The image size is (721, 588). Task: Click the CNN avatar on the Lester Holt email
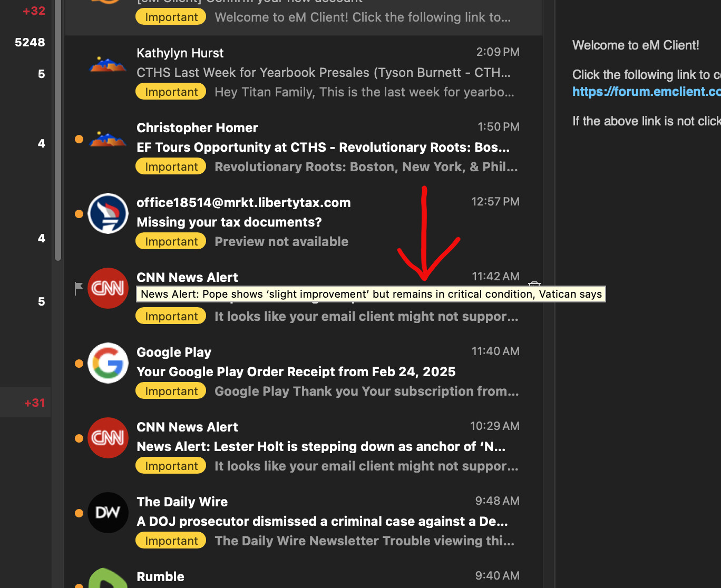[x=108, y=438]
